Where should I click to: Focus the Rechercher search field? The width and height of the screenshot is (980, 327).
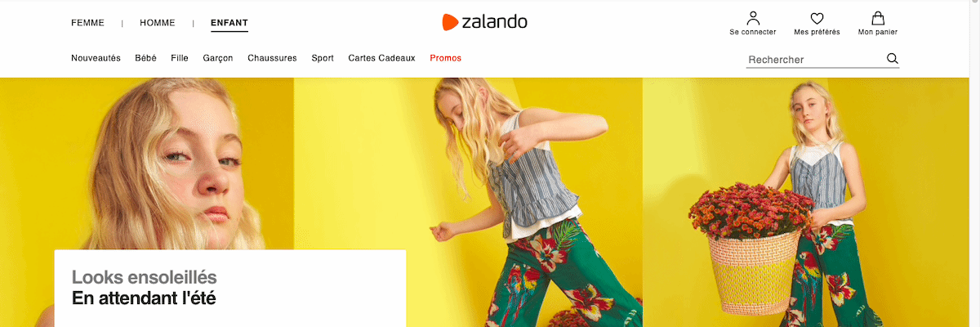pyautogui.click(x=815, y=60)
